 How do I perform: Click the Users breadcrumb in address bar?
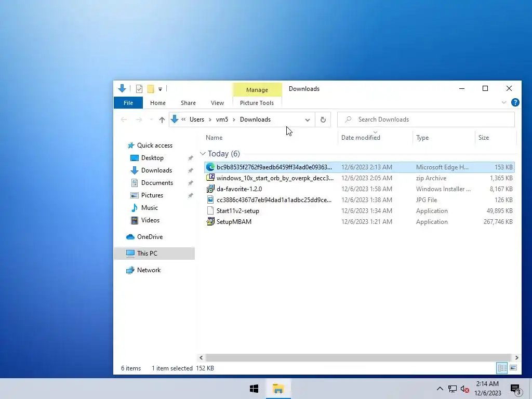pyautogui.click(x=197, y=119)
